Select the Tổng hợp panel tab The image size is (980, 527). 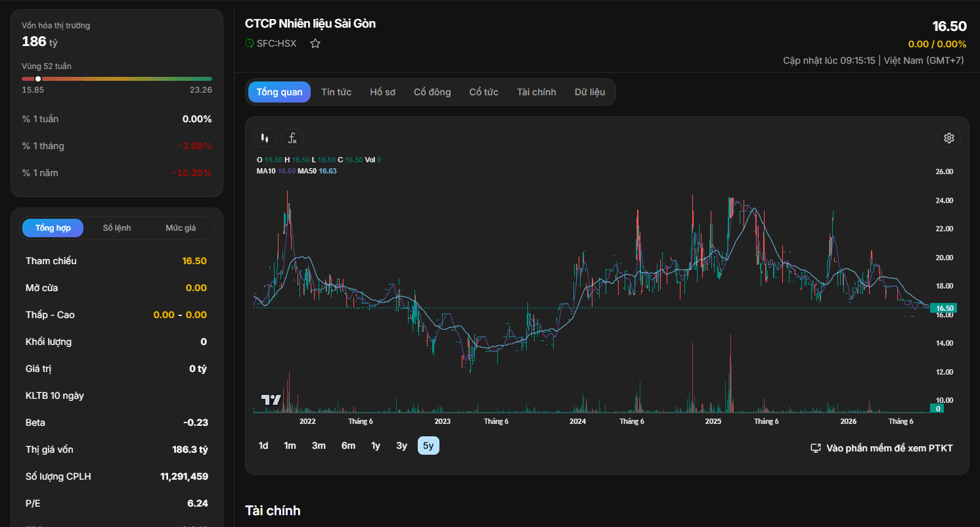pyautogui.click(x=53, y=228)
